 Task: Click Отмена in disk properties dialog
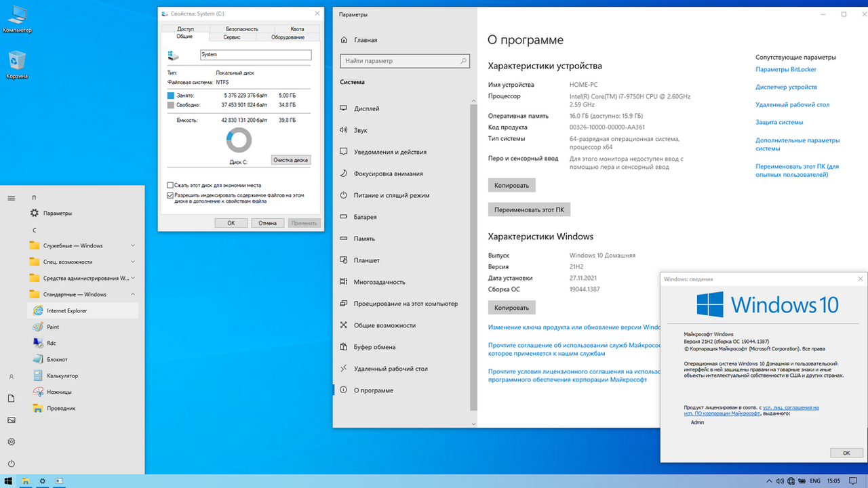tap(267, 223)
